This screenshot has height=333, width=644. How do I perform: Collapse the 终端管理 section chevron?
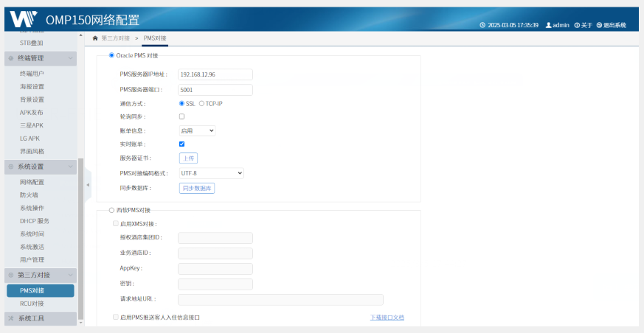click(70, 58)
